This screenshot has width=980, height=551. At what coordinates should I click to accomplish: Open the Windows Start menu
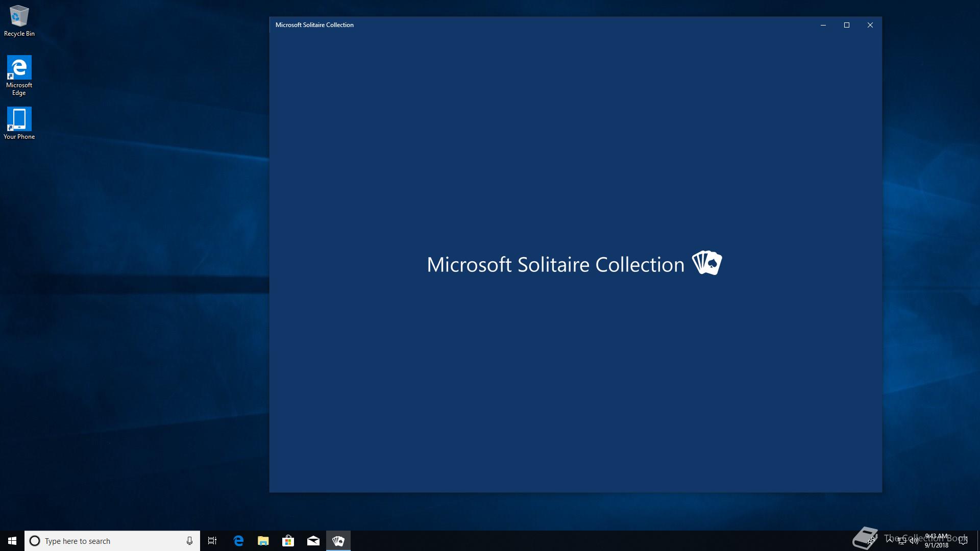tap(12, 541)
